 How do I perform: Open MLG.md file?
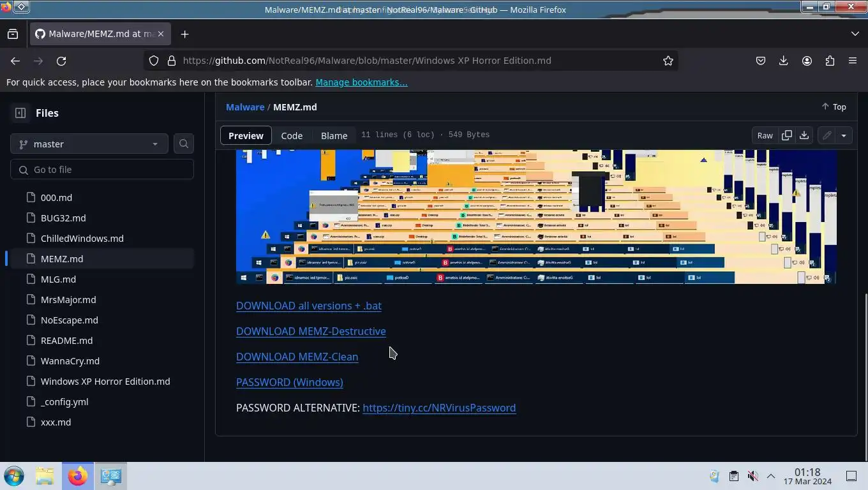[58, 279]
